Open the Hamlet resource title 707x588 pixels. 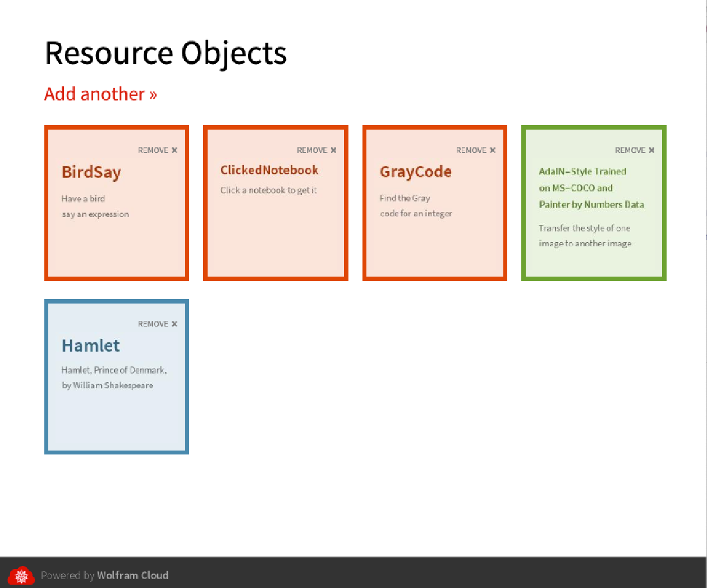[x=91, y=346]
